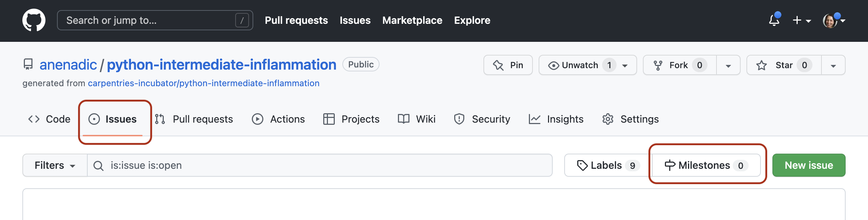
Task: Click the Public visibility badge
Action: 361,64
